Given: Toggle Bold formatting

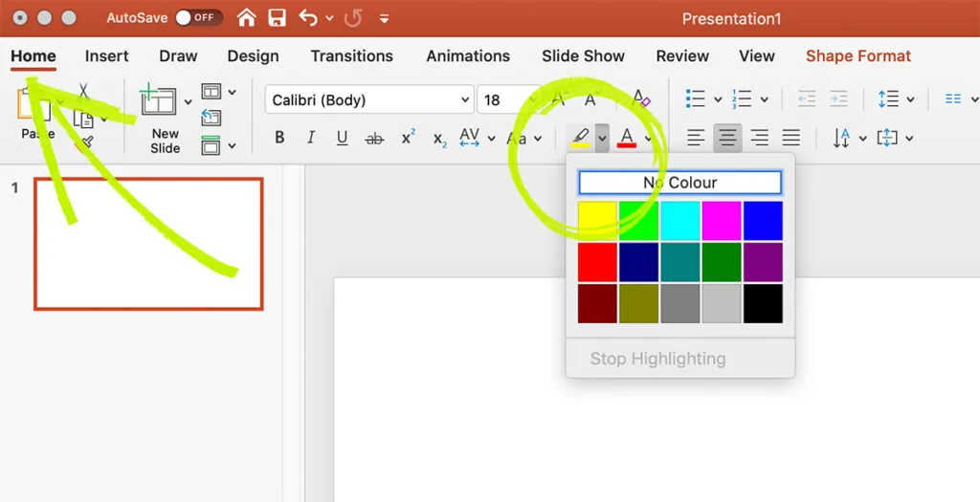Looking at the screenshot, I should pos(280,138).
